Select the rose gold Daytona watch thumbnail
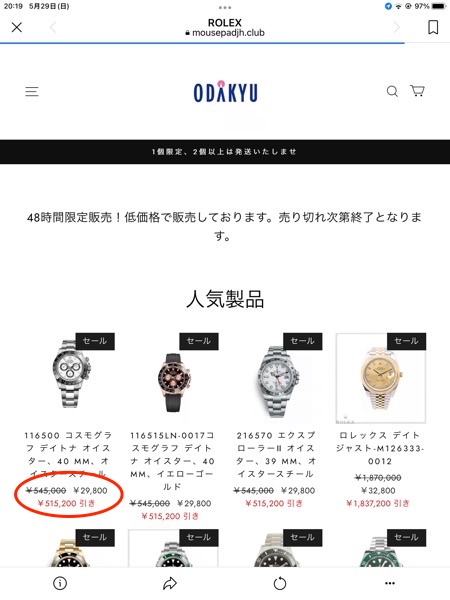450x600 pixels. coord(173,378)
